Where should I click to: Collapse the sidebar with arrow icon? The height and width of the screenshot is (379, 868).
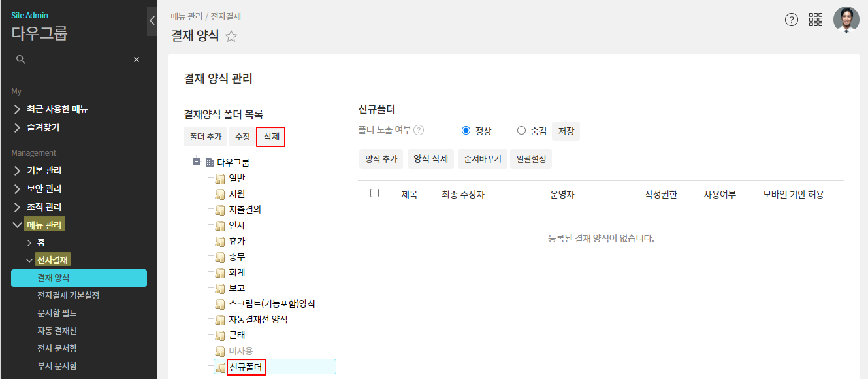[152, 20]
